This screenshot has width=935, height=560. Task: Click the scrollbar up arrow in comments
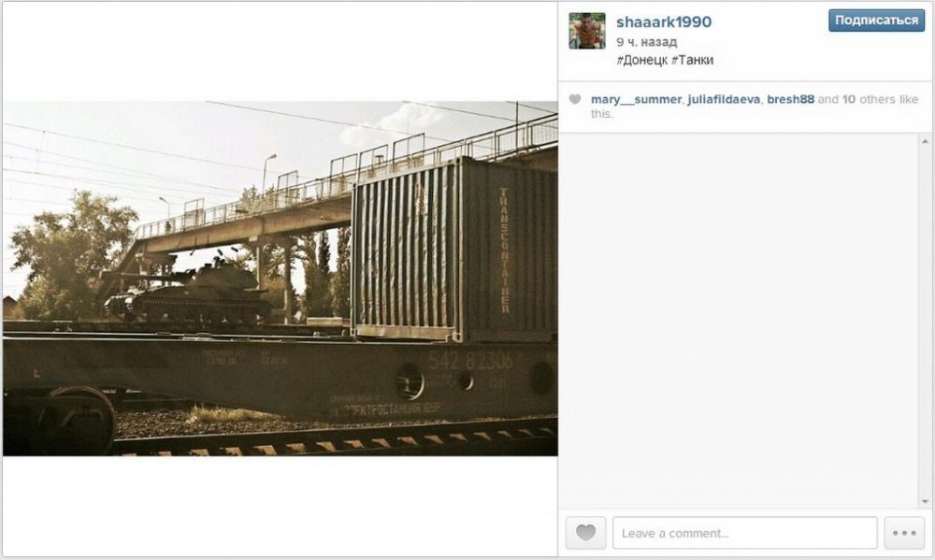[x=925, y=142]
